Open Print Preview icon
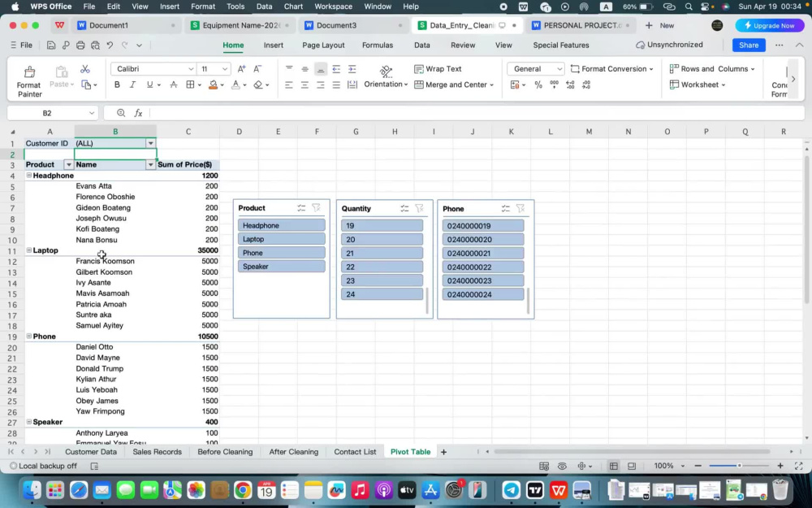812x508 pixels. point(95,45)
